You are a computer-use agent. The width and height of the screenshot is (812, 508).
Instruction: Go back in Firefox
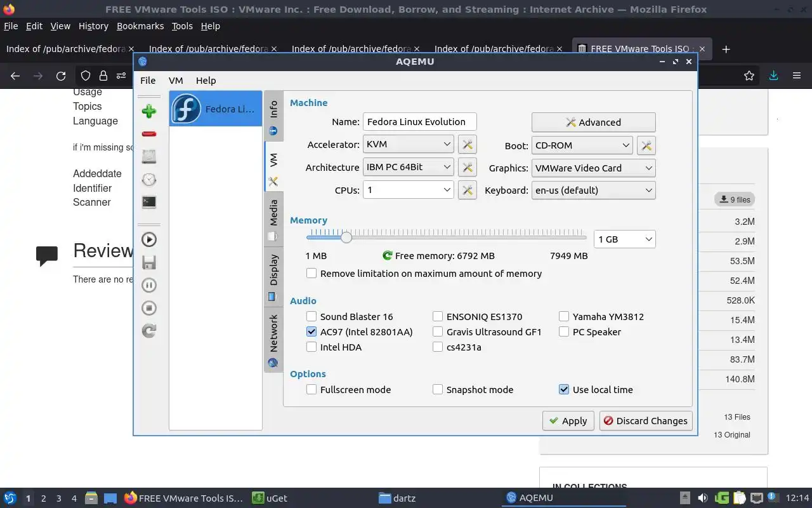click(15, 76)
